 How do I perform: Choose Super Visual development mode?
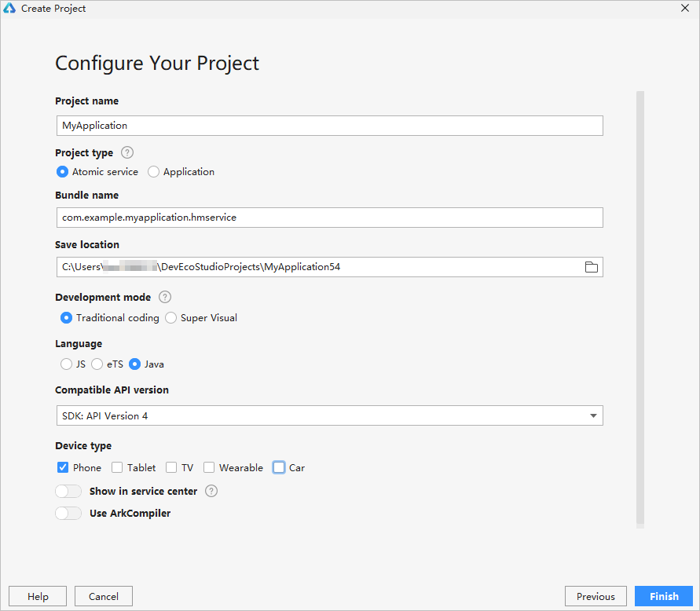[171, 318]
